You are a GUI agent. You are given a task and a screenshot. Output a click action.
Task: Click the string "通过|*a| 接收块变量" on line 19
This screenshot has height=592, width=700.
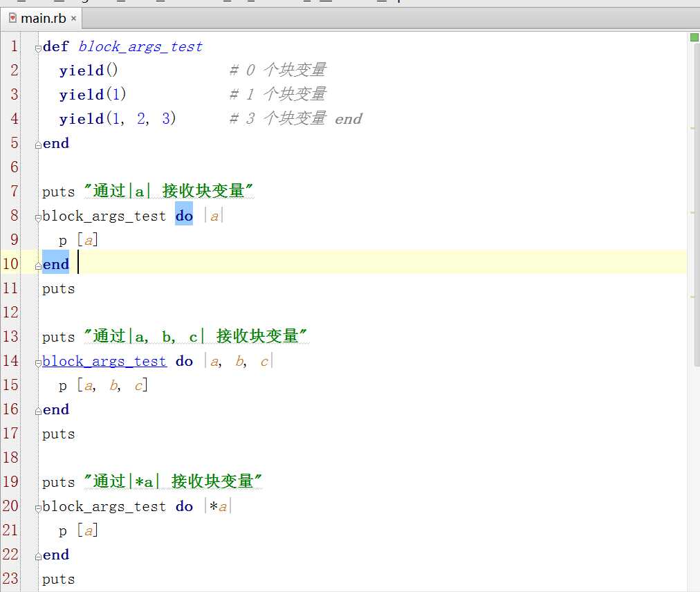pos(173,482)
